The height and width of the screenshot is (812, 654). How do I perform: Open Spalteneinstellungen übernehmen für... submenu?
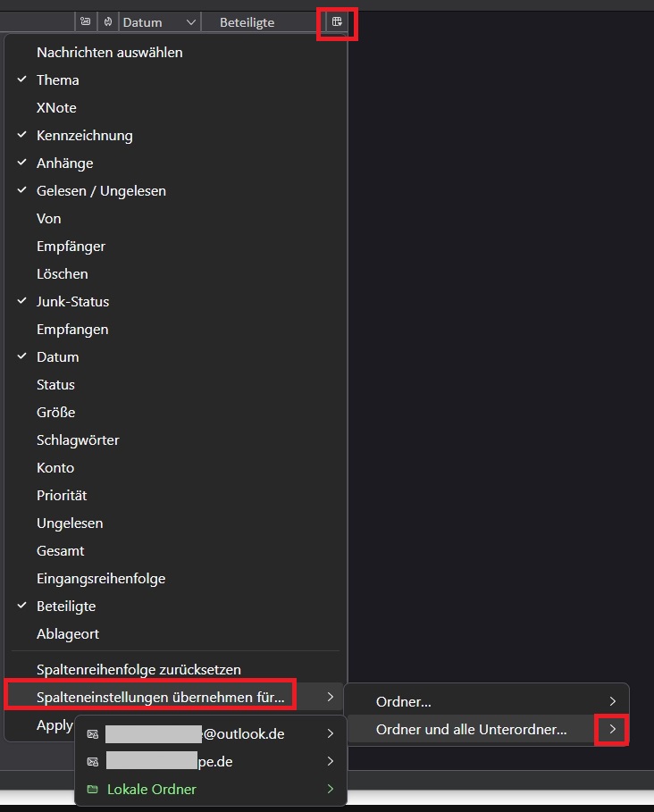161,697
